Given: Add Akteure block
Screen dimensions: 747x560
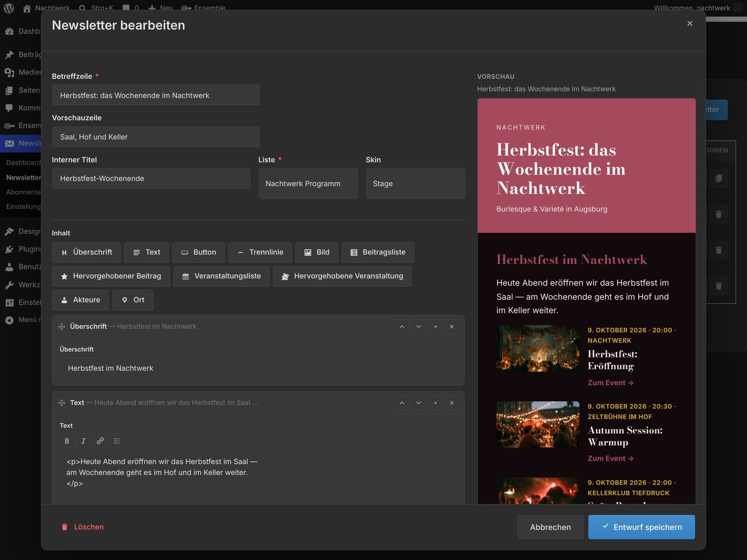Looking at the screenshot, I should [x=80, y=300].
